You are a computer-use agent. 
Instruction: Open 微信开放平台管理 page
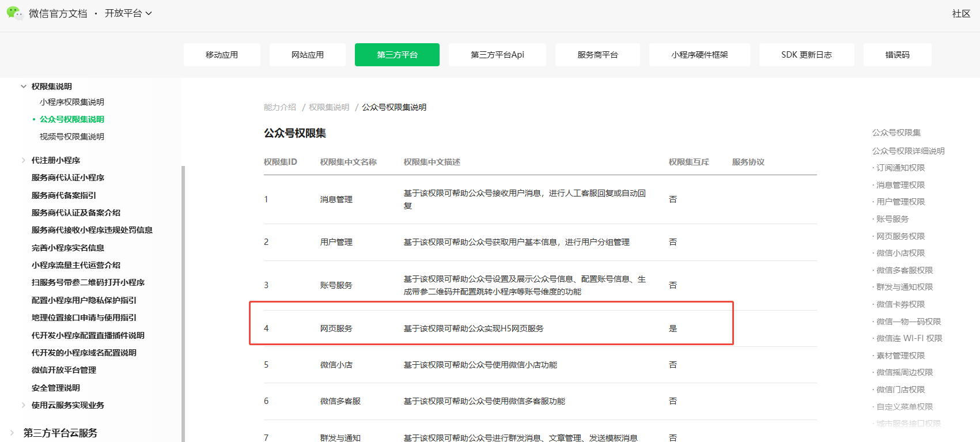pyautogui.click(x=64, y=370)
